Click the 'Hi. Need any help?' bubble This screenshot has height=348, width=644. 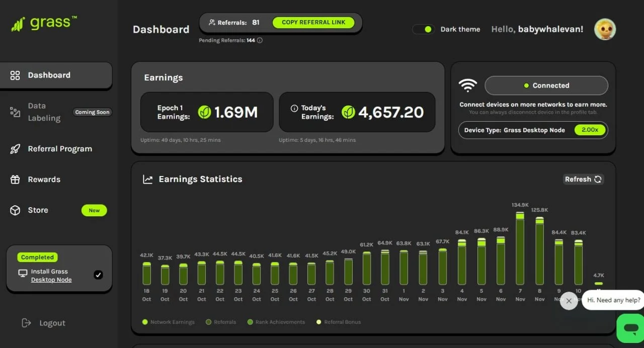[613, 300]
